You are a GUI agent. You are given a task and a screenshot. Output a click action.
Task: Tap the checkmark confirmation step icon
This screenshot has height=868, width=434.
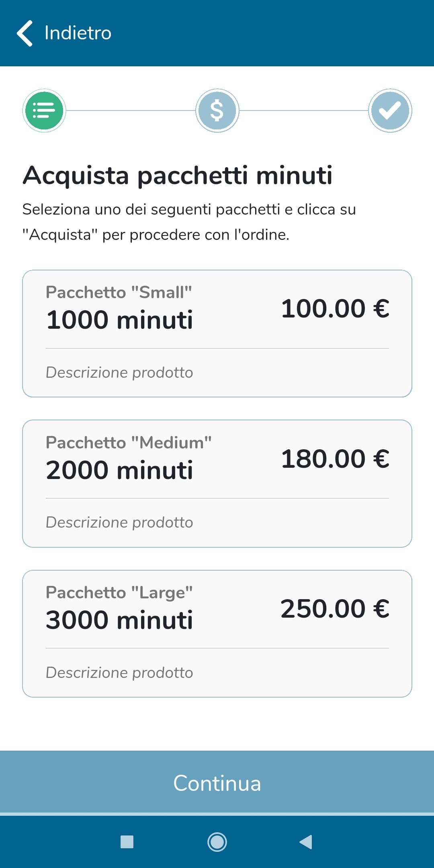tap(390, 111)
